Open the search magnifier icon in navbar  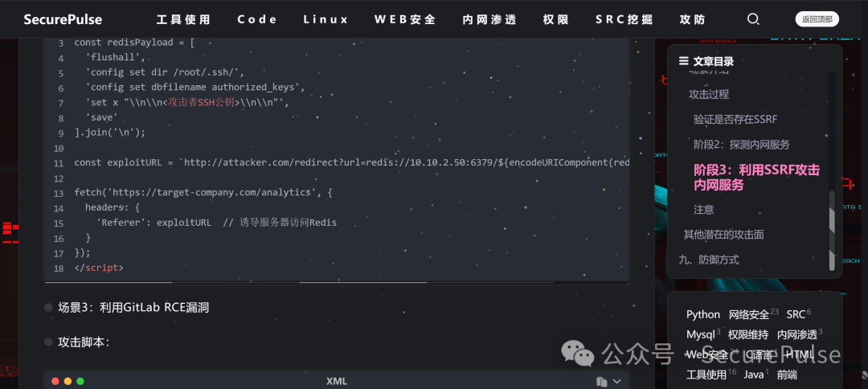tap(753, 19)
